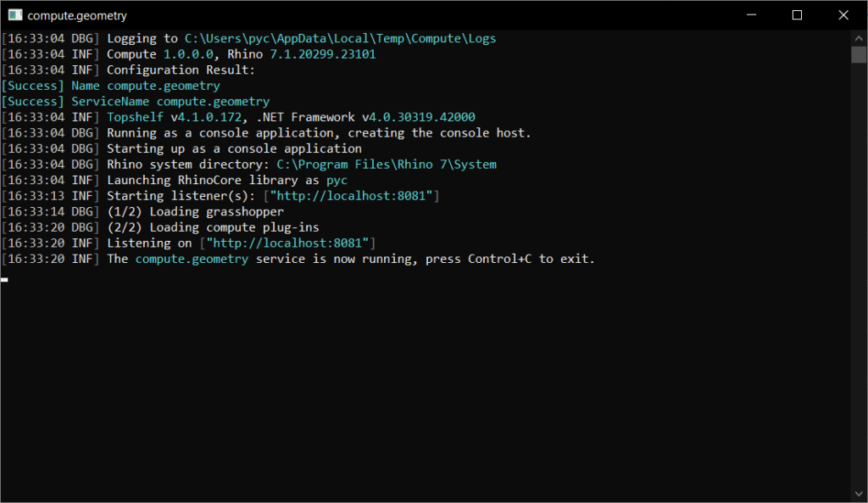Maximize the compute.geometry console window

coord(797,15)
